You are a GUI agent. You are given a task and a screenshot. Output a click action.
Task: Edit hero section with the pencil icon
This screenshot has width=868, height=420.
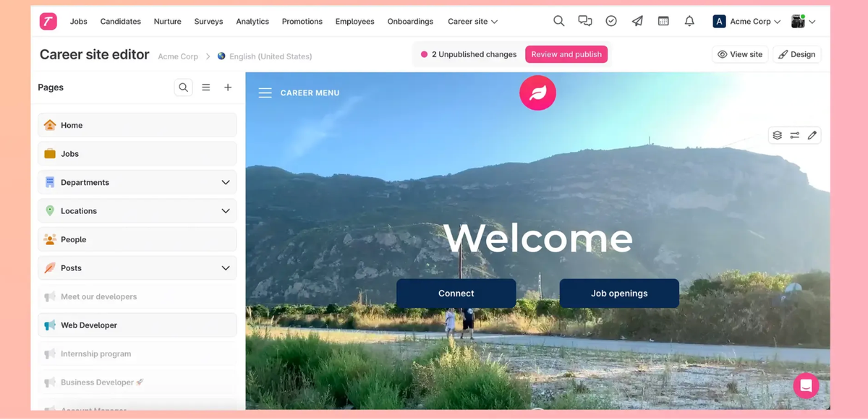[812, 135]
